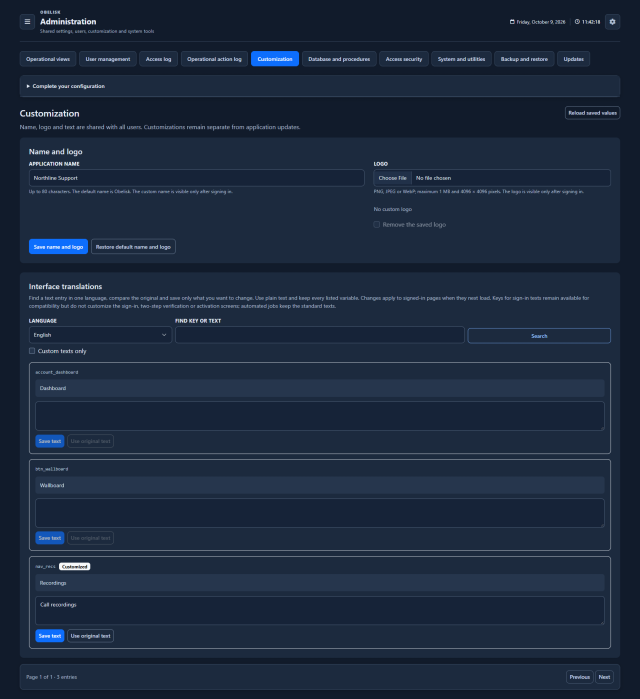The height and width of the screenshot is (699, 640).
Task: Go to the Previous page
Action: (x=579, y=677)
